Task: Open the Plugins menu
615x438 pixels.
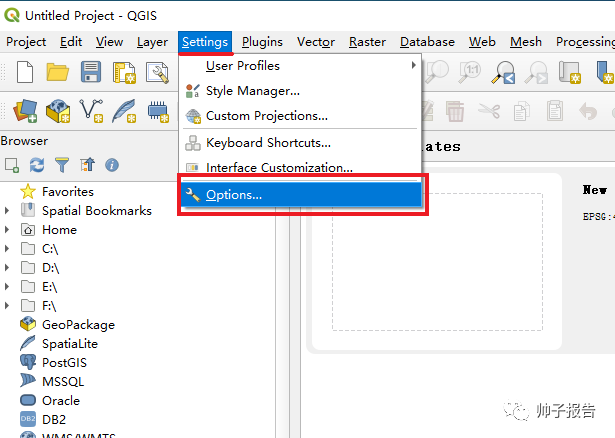Action: point(262,42)
